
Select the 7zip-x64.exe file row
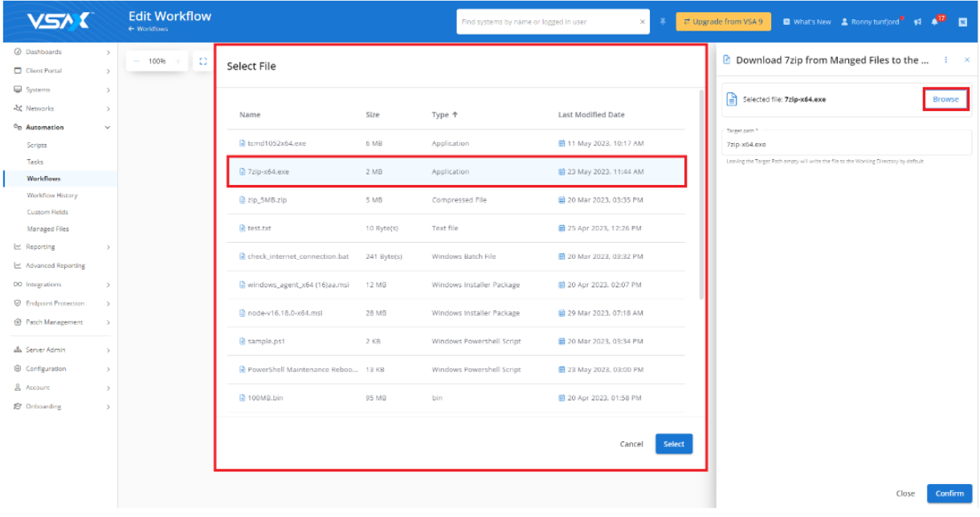[456, 172]
